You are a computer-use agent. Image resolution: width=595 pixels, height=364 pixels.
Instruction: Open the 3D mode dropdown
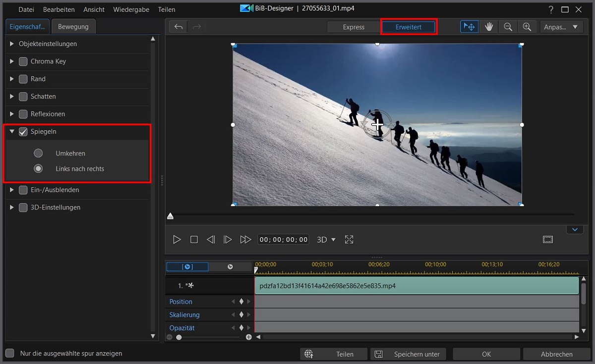pyautogui.click(x=326, y=240)
